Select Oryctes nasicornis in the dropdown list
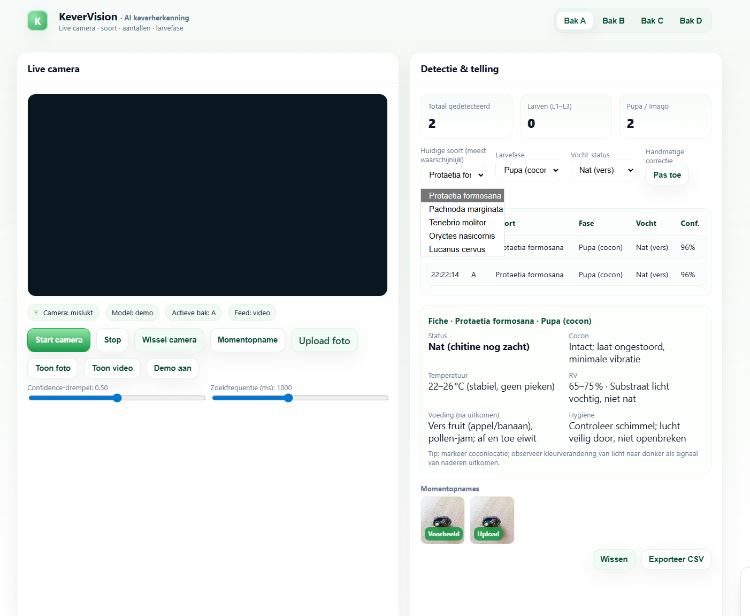Screen dimensions: 750x616 pyautogui.click(x=462, y=236)
